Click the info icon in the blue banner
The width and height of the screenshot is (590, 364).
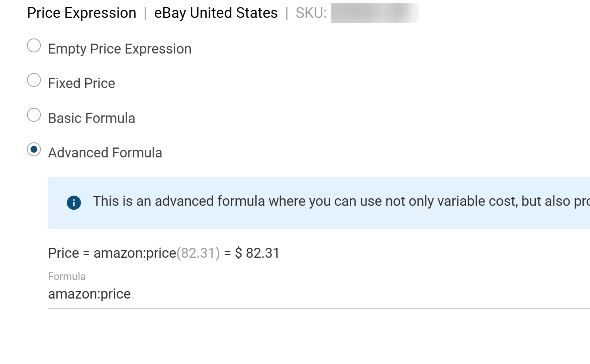point(73,203)
